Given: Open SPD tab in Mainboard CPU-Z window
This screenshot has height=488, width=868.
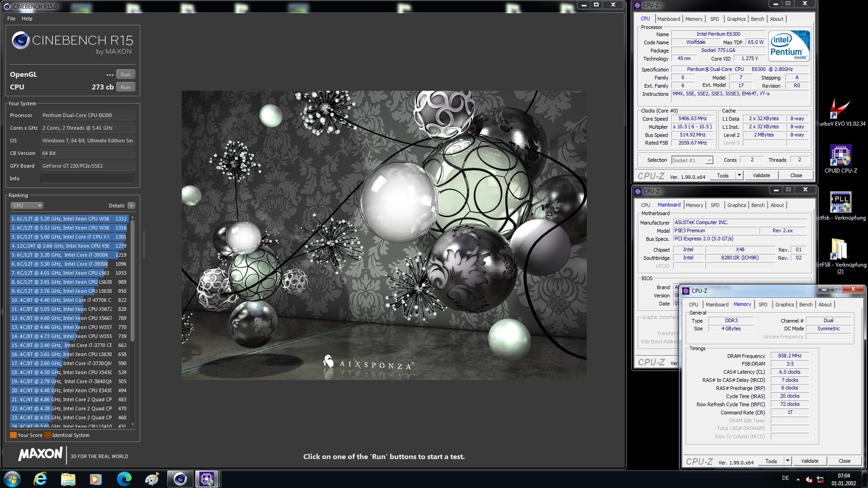Looking at the screenshot, I should tap(715, 205).
